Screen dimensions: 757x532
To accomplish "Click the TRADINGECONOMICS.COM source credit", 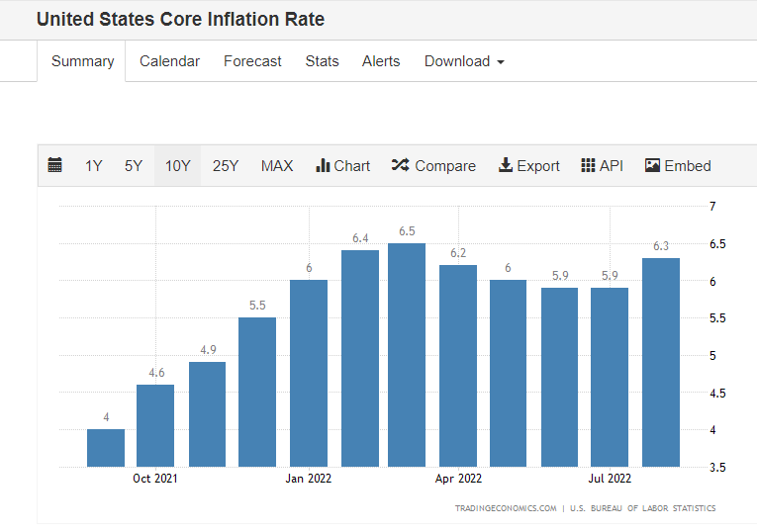I will tap(506, 508).
